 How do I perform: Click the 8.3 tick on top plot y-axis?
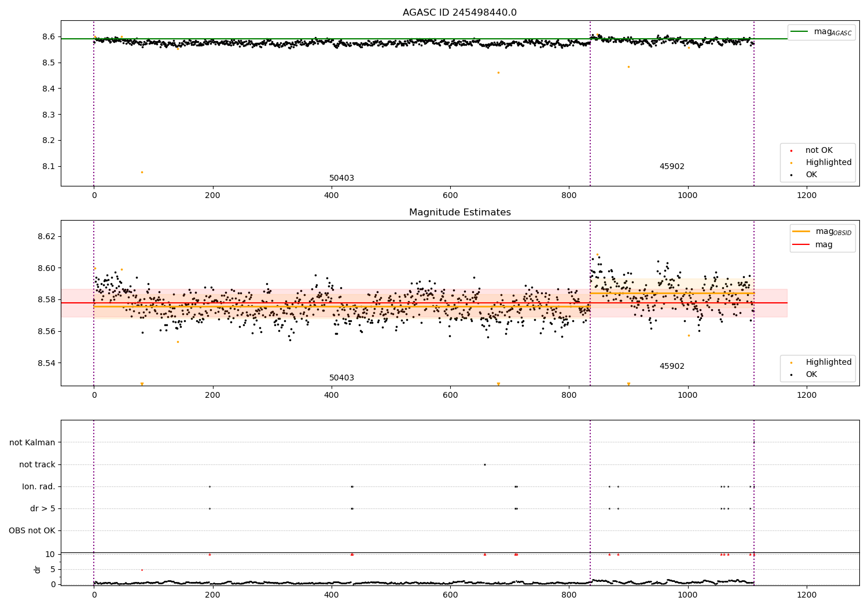click(48, 115)
